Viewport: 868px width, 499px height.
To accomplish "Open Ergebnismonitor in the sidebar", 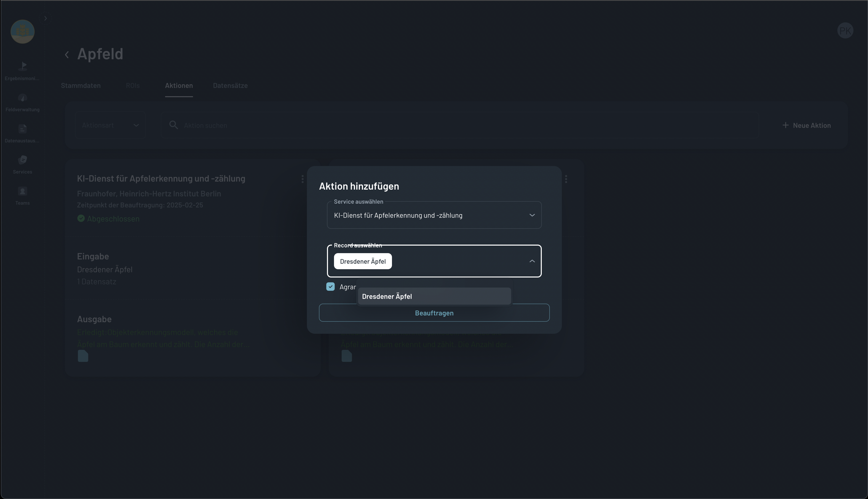I will pyautogui.click(x=22, y=71).
